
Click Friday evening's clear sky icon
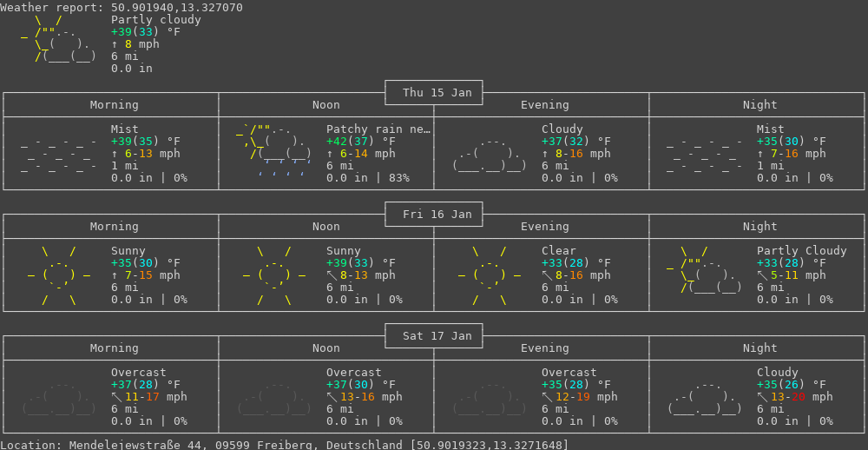point(490,275)
